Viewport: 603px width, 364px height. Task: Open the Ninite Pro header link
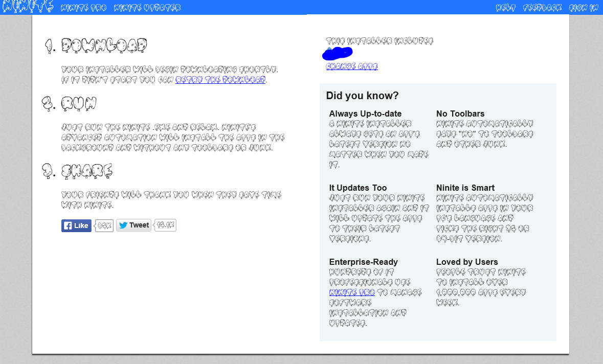point(83,8)
